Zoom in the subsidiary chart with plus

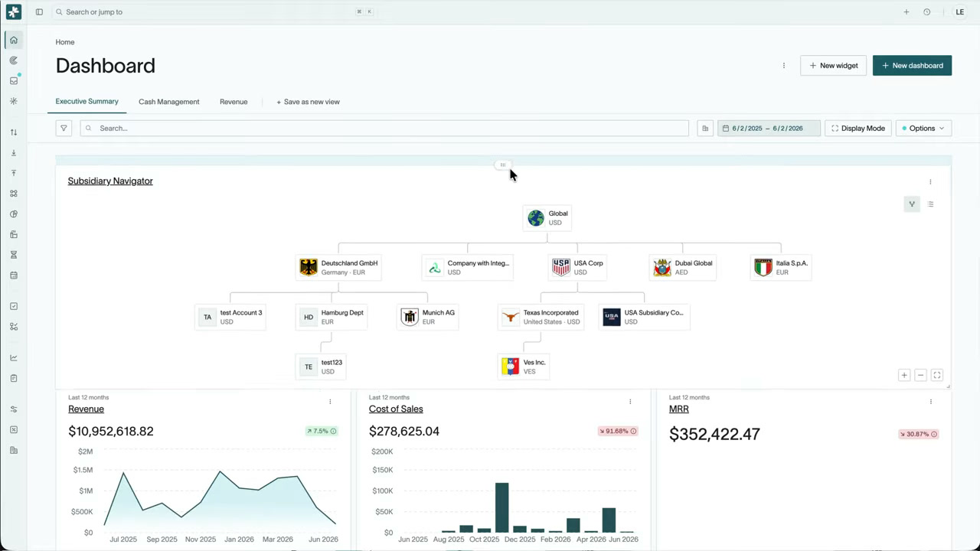pos(904,375)
